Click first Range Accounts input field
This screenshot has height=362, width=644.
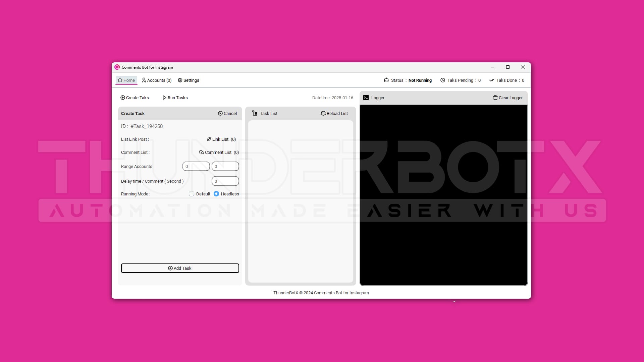196,166
